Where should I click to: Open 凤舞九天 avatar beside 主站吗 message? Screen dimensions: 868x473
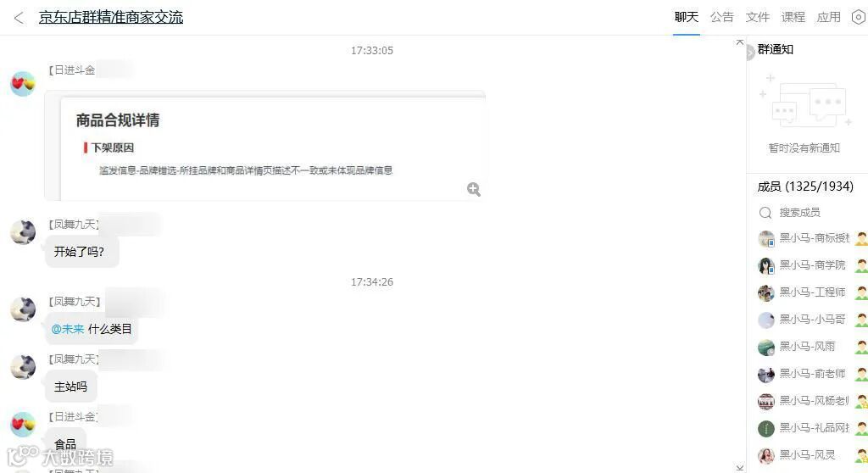click(x=23, y=367)
